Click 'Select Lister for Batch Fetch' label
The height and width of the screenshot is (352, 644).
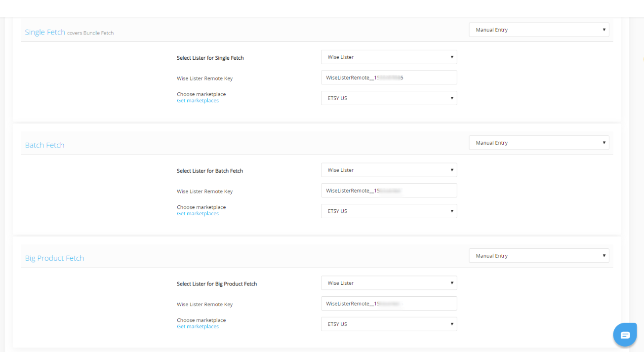(x=210, y=171)
